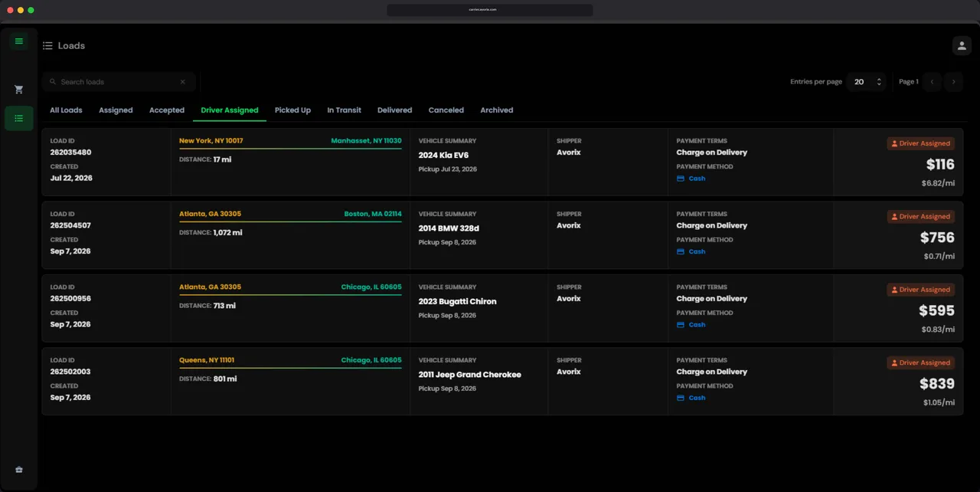
Task: Click card icon beside Cash for load 262035480
Action: tap(681, 179)
